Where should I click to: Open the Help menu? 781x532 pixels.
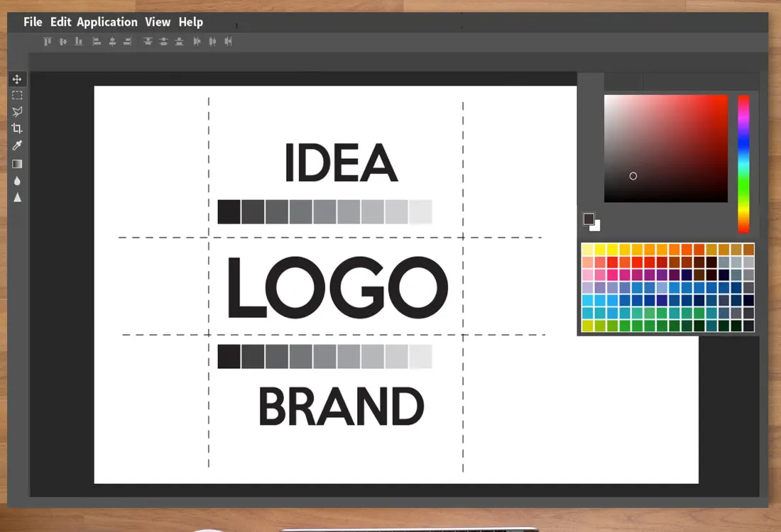(x=191, y=23)
